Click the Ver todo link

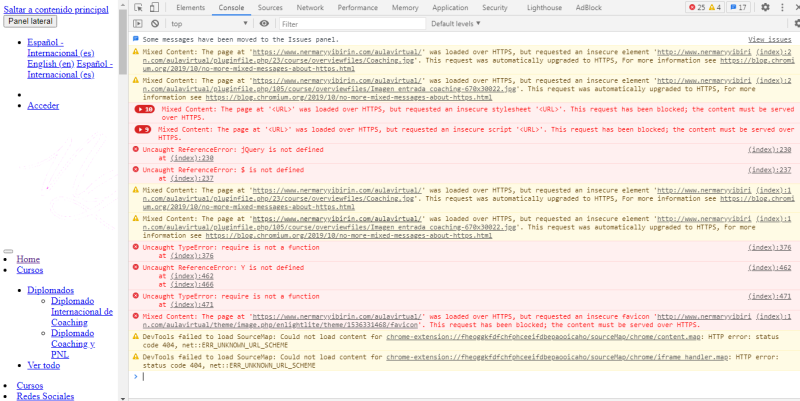43,365
